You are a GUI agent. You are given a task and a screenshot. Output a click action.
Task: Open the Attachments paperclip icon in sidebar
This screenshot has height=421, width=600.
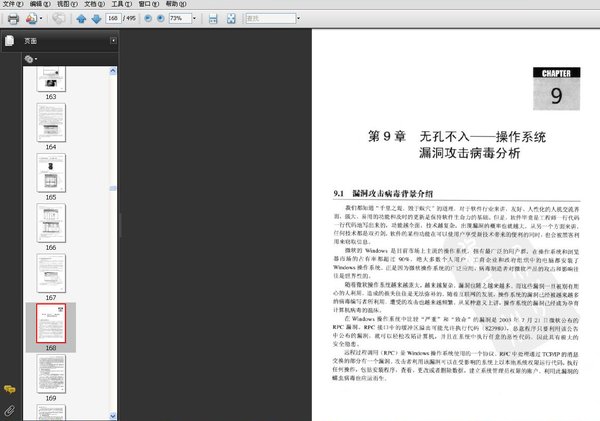click(10, 411)
